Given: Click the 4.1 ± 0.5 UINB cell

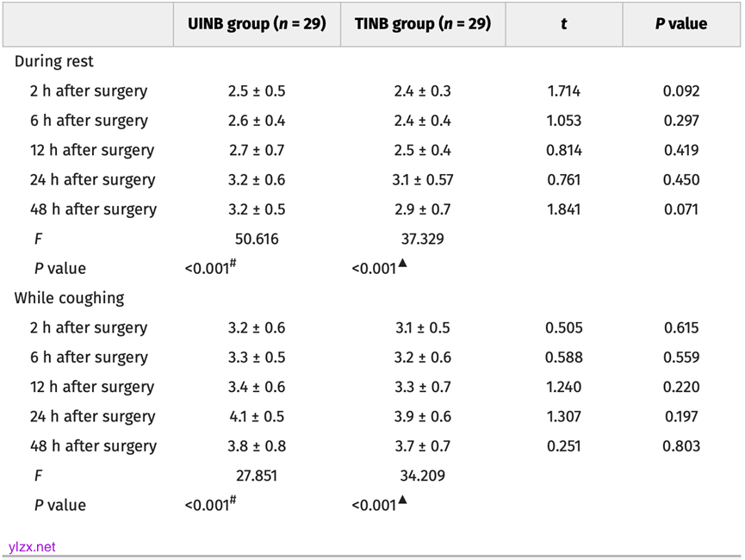Looking at the screenshot, I should 257,417.
